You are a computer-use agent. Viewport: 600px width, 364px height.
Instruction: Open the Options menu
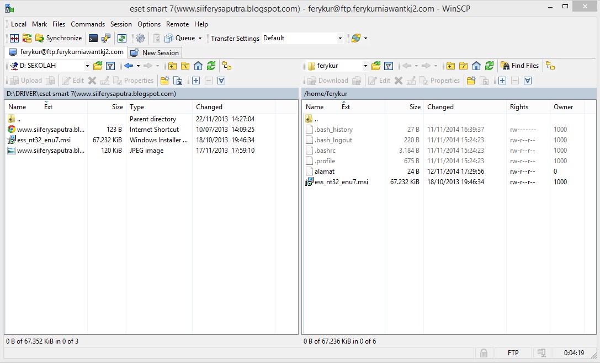[149, 24]
